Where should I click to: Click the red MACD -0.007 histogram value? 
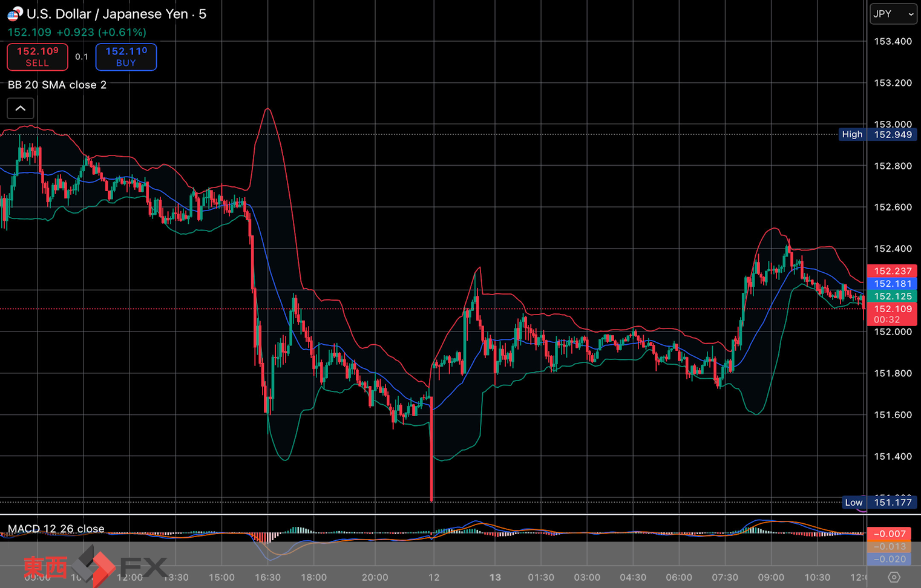tap(892, 534)
